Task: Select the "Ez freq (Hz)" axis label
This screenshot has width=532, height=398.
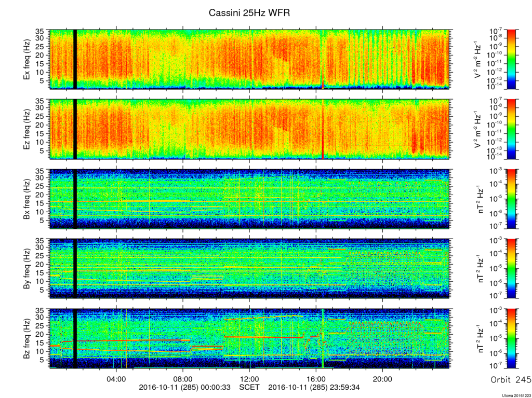Action: tap(26, 129)
